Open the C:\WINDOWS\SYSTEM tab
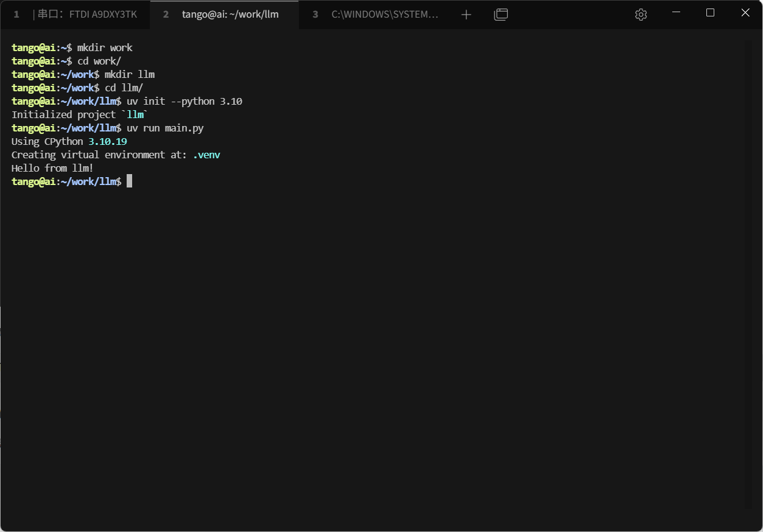This screenshot has width=763, height=532. tap(374, 15)
